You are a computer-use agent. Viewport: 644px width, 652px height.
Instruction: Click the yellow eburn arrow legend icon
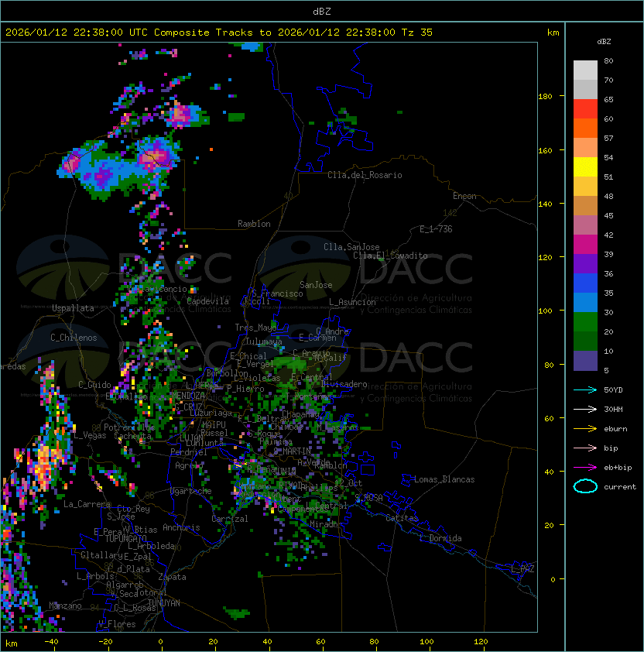pos(585,429)
